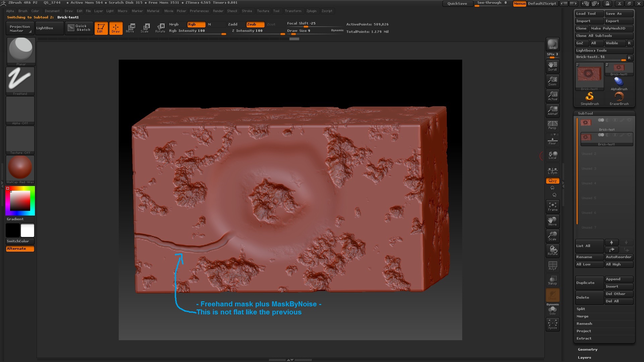
Task: Expand the Layers subpalette
Action: click(x=584, y=358)
